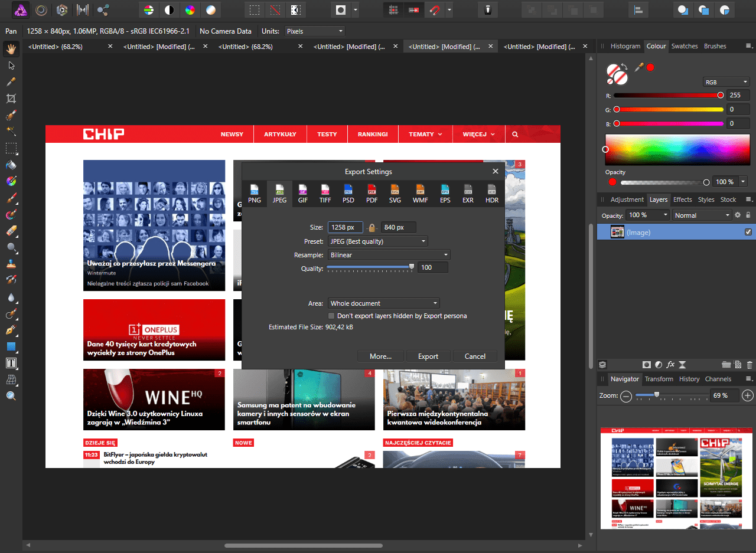Viewport: 756px width, 553px height.
Task: Select the Selection Brush tool
Action: (x=11, y=115)
